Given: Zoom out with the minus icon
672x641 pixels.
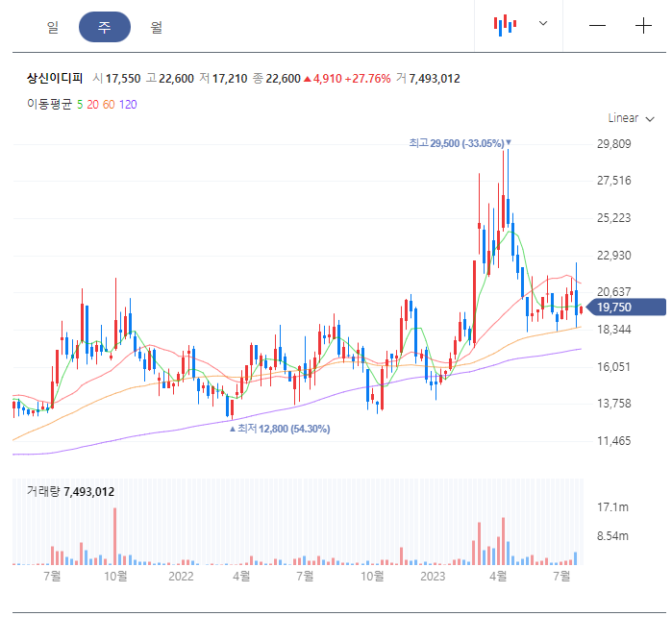Looking at the screenshot, I should 597,26.
